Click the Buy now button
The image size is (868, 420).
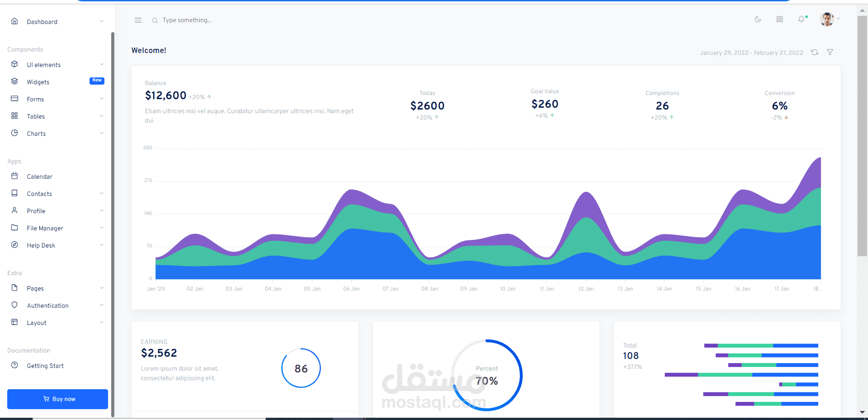click(x=57, y=399)
